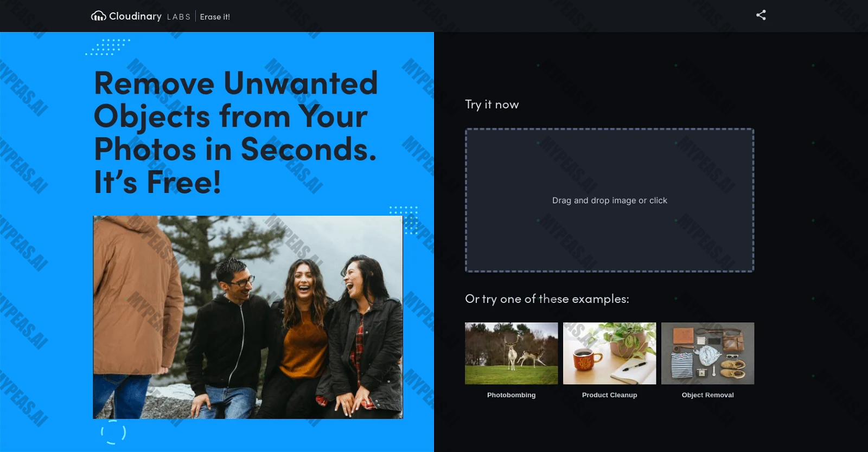Screen dimensions: 868x452
Task: Click the 'Try it now' heading
Action: click(x=492, y=105)
